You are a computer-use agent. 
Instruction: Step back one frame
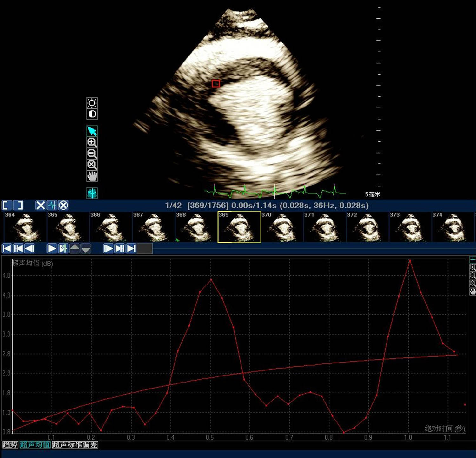pos(30,248)
